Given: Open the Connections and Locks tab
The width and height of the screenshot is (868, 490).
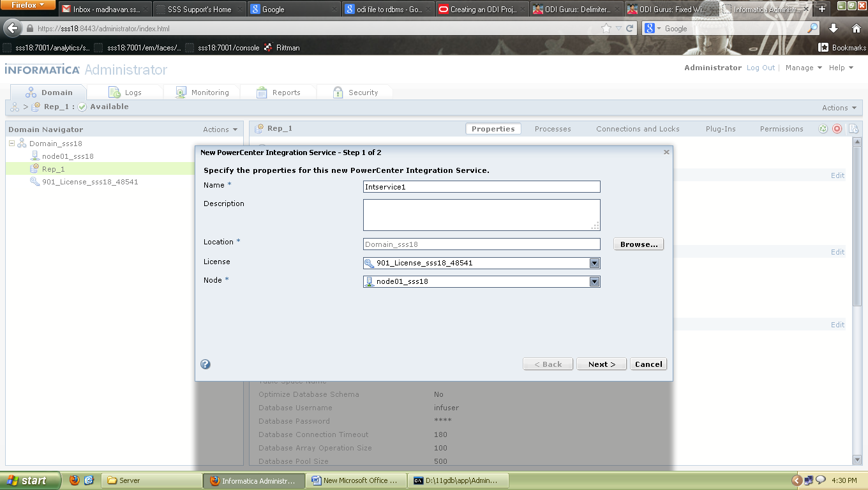Looking at the screenshot, I should coord(638,129).
